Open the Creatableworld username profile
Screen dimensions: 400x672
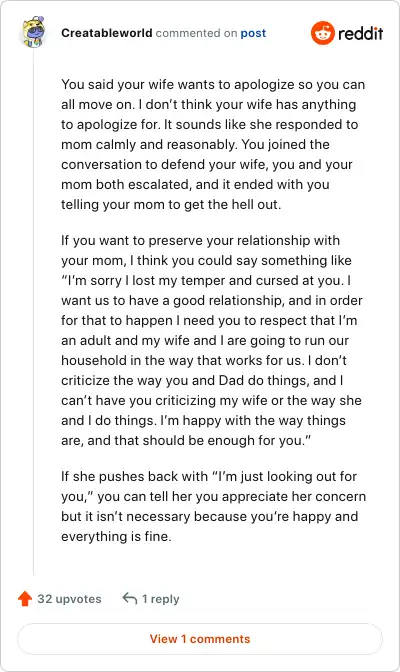tap(107, 33)
